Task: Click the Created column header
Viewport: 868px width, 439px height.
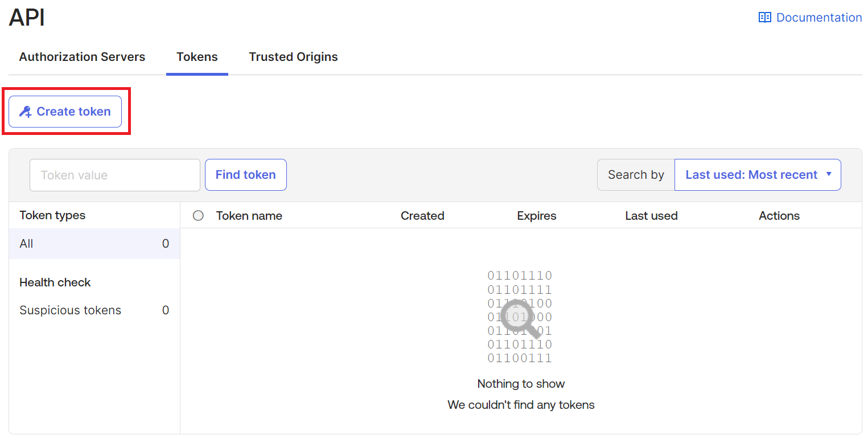Action: [422, 216]
